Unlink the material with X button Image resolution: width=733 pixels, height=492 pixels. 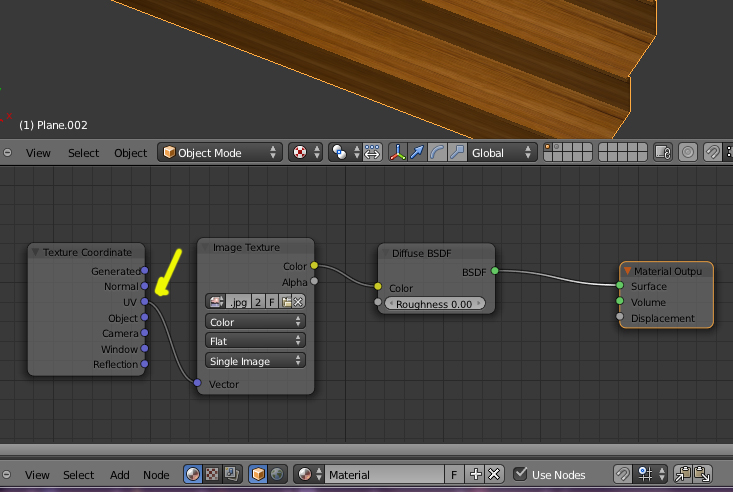(x=494, y=474)
